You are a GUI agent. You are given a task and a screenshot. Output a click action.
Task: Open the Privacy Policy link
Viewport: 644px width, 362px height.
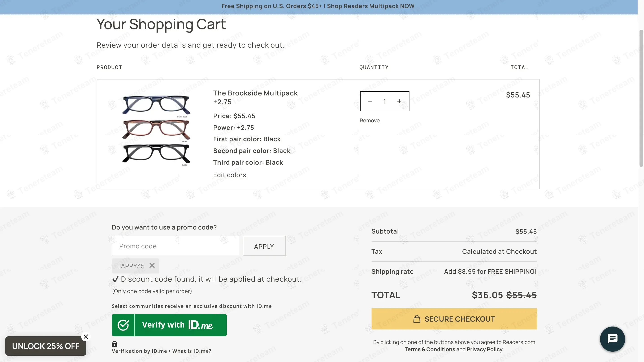click(485, 349)
